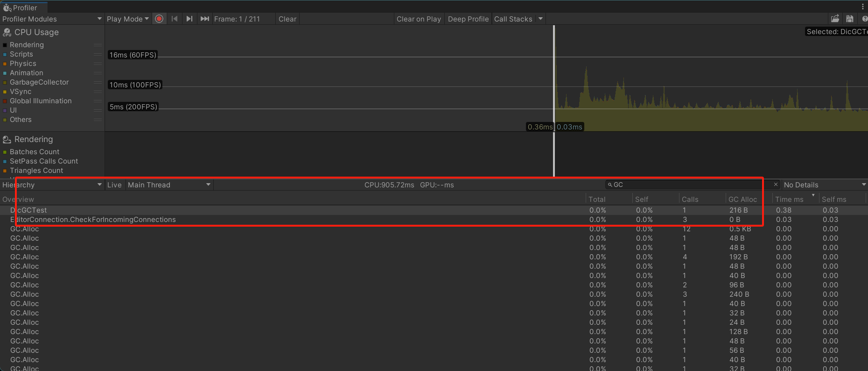The image size is (868, 371).
Task: Expand the Call Stacks options arrow
Action: tap(540, 19)
